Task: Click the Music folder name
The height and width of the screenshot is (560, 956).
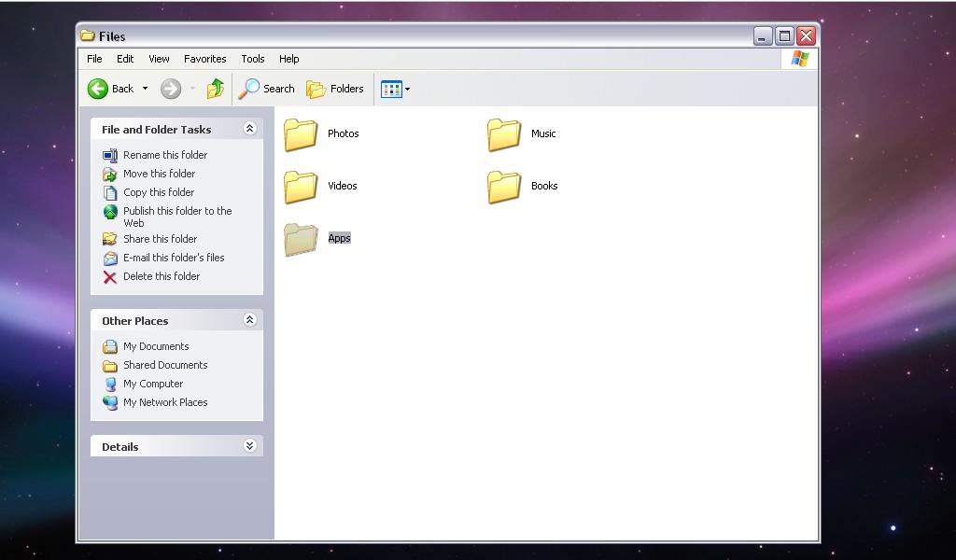Action: click(543, 133)
